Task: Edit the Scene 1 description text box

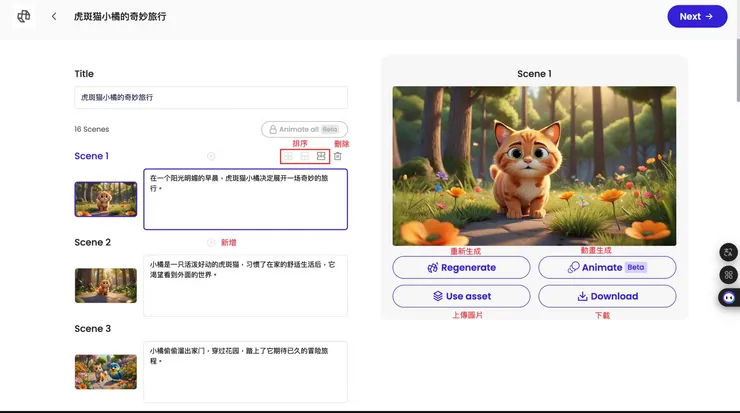Action: pyautogui.click(x=245, y=199)
